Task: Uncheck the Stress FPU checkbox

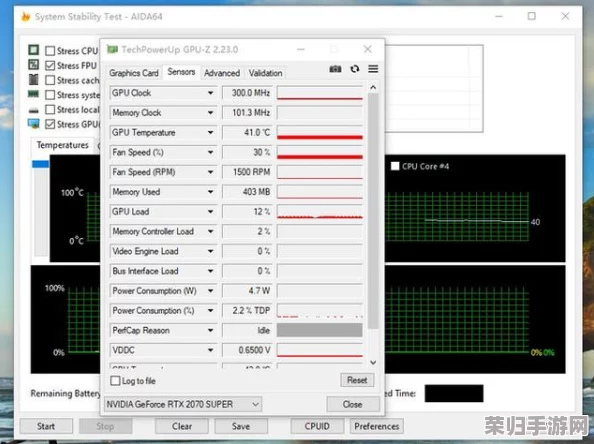Action: click(x=50, y=66)
